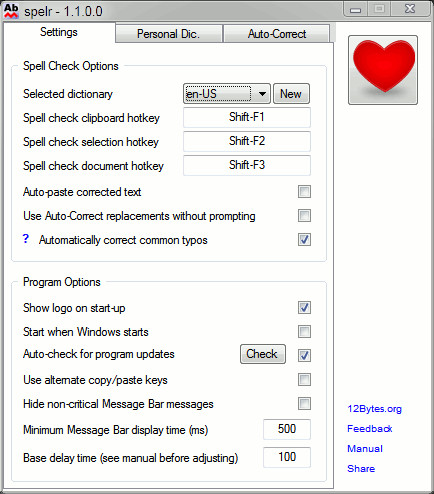434x494 pixels.
Task: Click the blue question mark help icon
Action: (26, 239)
